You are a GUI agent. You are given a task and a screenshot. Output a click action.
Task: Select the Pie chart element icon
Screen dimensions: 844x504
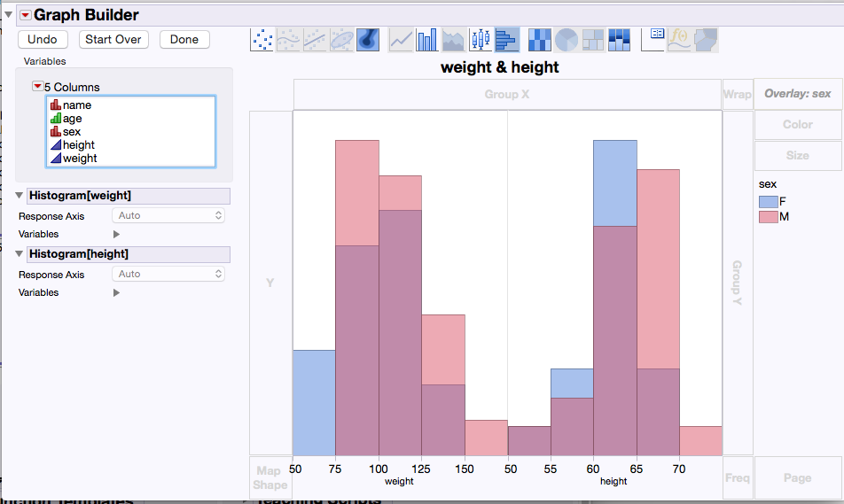click(567, 40)
